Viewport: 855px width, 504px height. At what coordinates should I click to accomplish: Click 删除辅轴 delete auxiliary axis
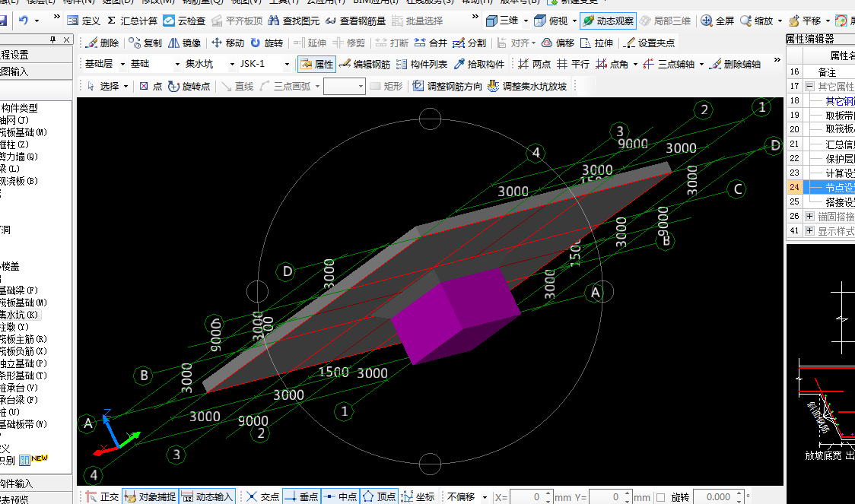point(735,64)
